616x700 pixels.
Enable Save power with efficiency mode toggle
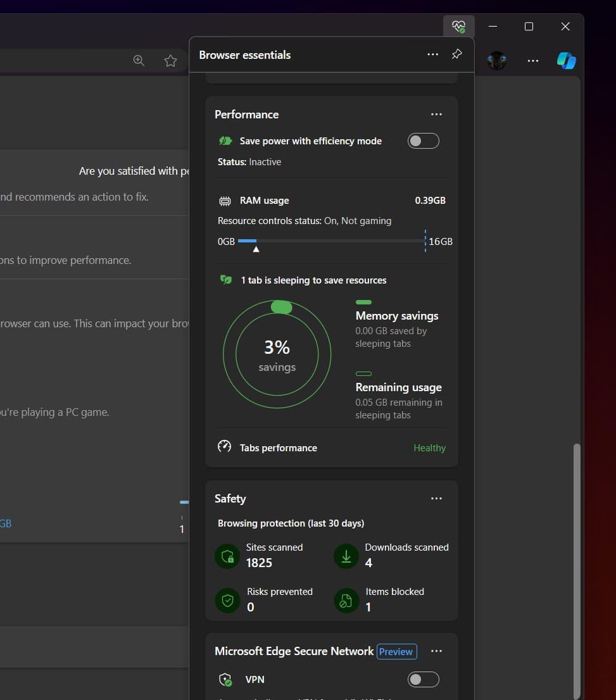pyautogui.click(x=423, y=141)
